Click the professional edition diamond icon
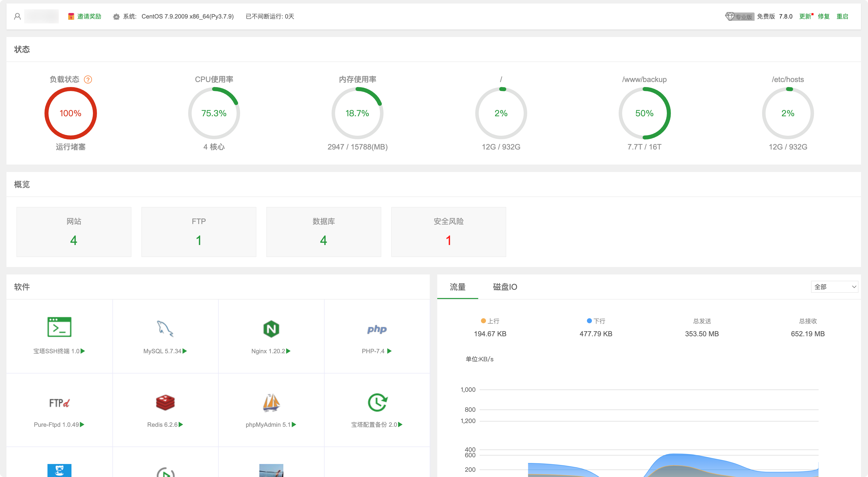The image size is (868, 477). [x=730, y=16]
